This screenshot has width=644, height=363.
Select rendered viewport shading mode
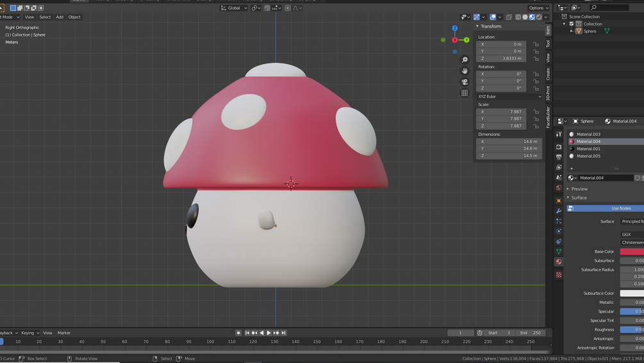tap(539, 17)
